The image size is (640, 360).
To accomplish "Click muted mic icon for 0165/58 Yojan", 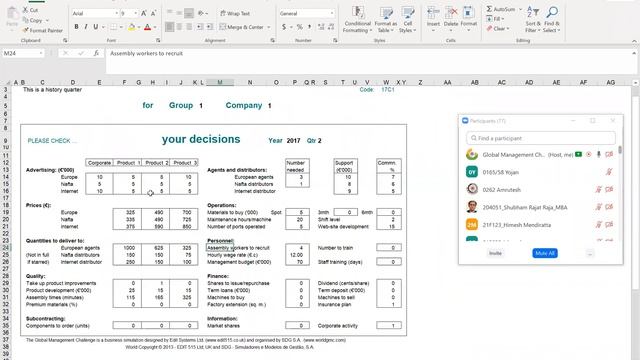I will (x=609, y=172).
